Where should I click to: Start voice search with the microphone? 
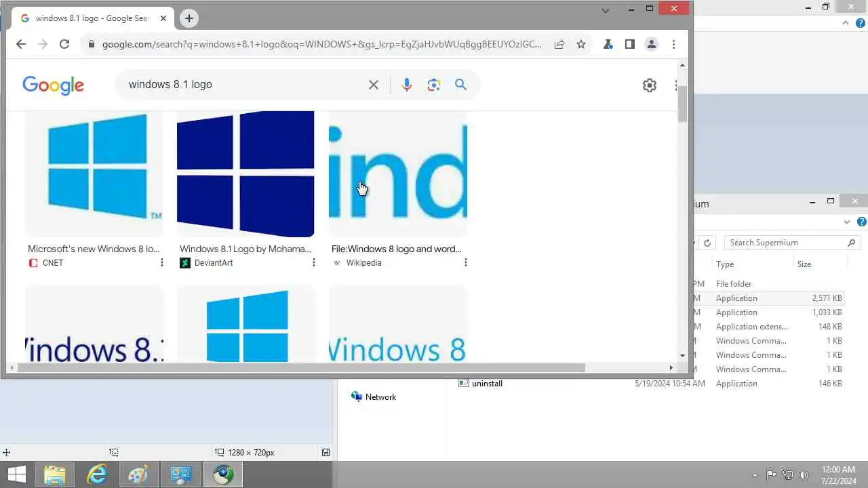click(407, 85)
